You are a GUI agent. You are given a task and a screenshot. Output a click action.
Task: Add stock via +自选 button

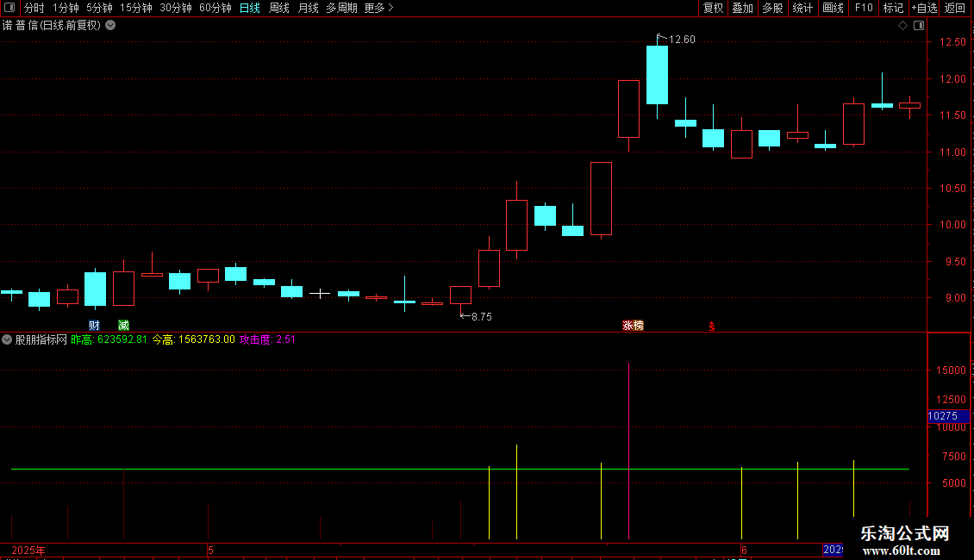pos(924,8)
